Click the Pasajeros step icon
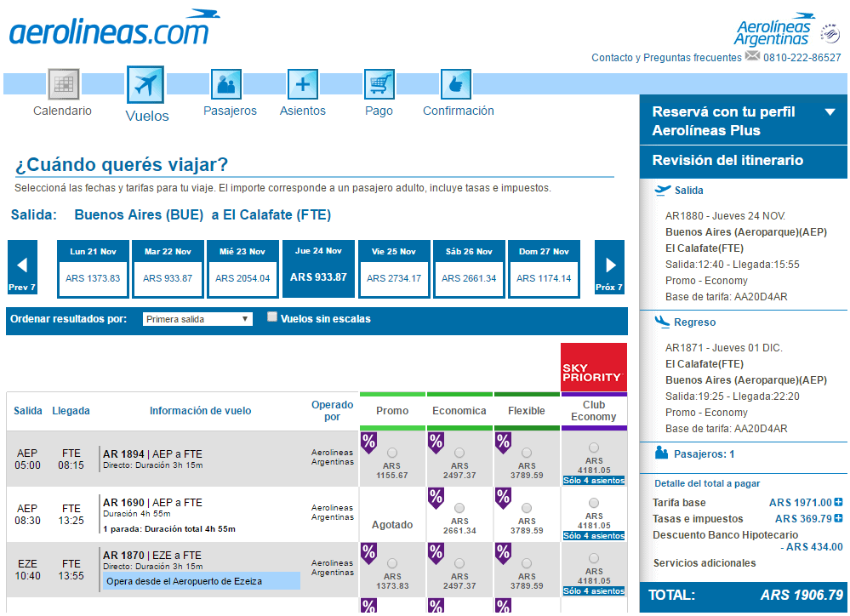 [226, 84]
